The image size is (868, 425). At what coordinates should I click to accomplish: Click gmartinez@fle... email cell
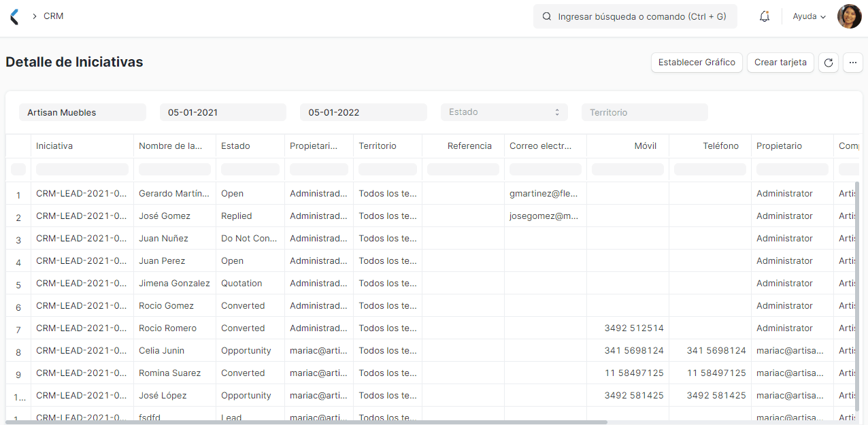(546, 194)
